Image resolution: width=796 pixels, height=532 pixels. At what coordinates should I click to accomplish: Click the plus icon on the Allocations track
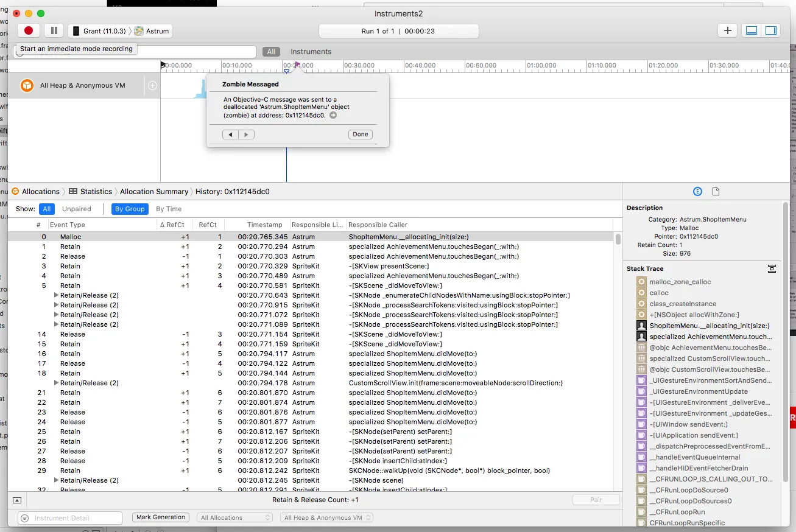click(152, 86)
